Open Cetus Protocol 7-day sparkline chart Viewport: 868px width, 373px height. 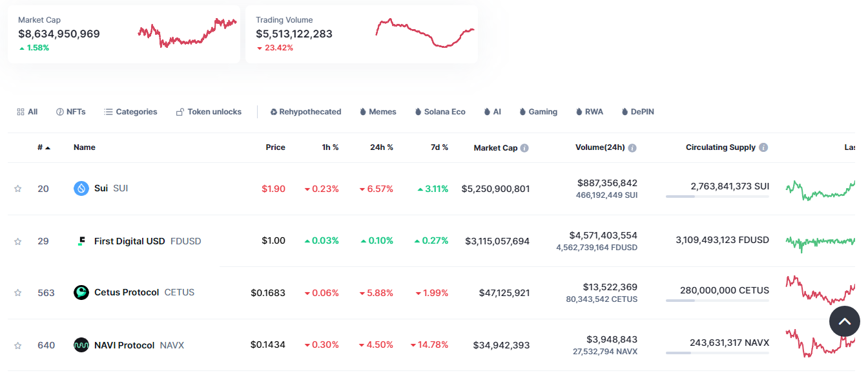click(820, 290)
